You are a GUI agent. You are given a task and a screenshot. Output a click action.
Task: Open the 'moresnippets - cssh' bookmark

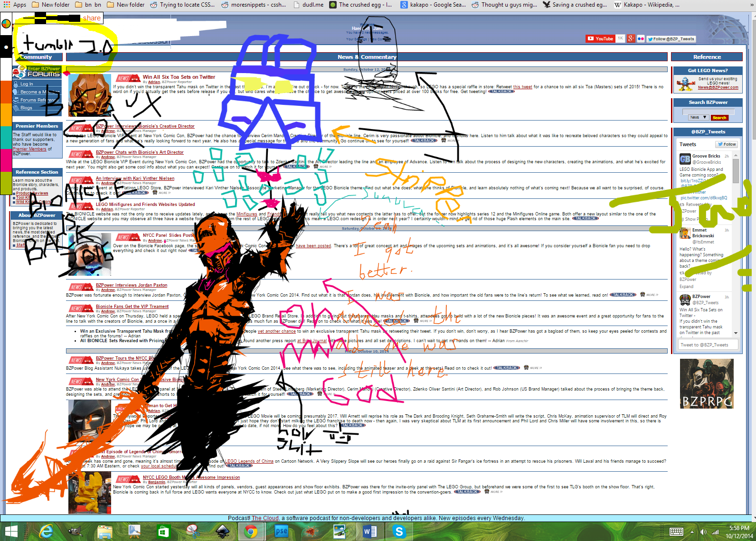point(254,5)
